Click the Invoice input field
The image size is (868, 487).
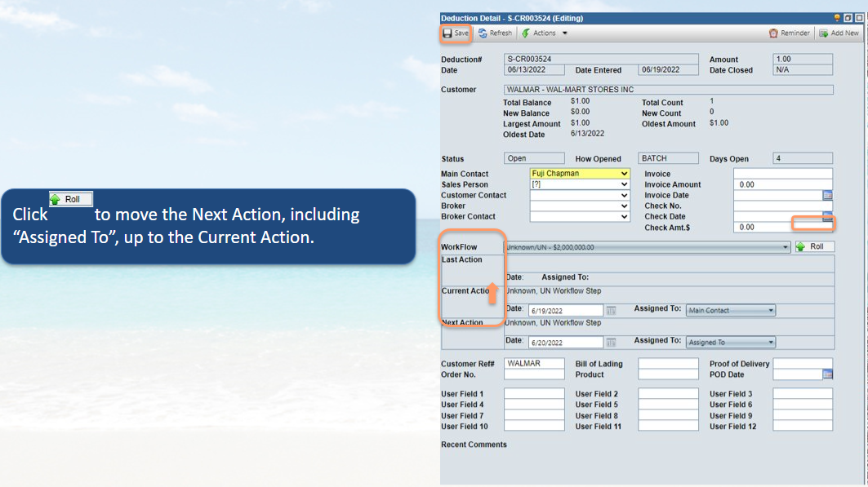click(x=782, y=174)
